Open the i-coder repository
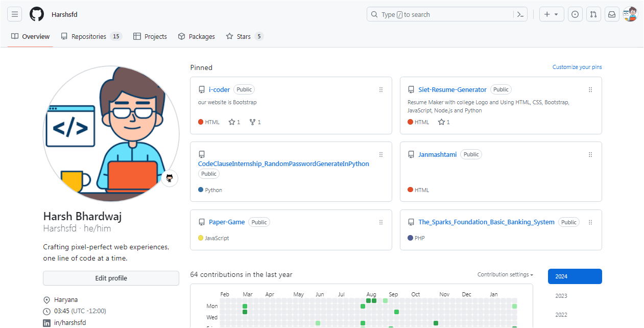The width and height of the screenshot is (644, 328). pos(219,89)
